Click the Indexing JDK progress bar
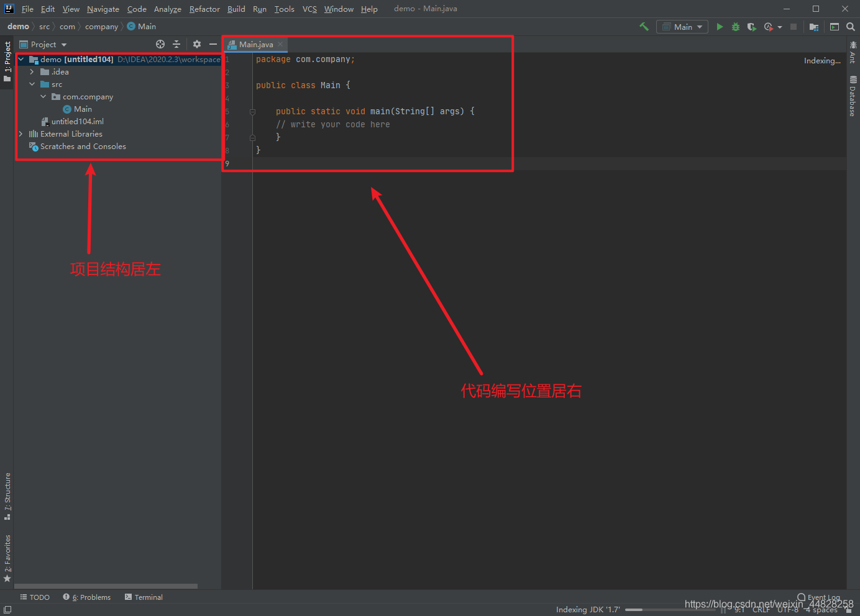The width and height of the screenshot is (860, 616). coord(670,610)
